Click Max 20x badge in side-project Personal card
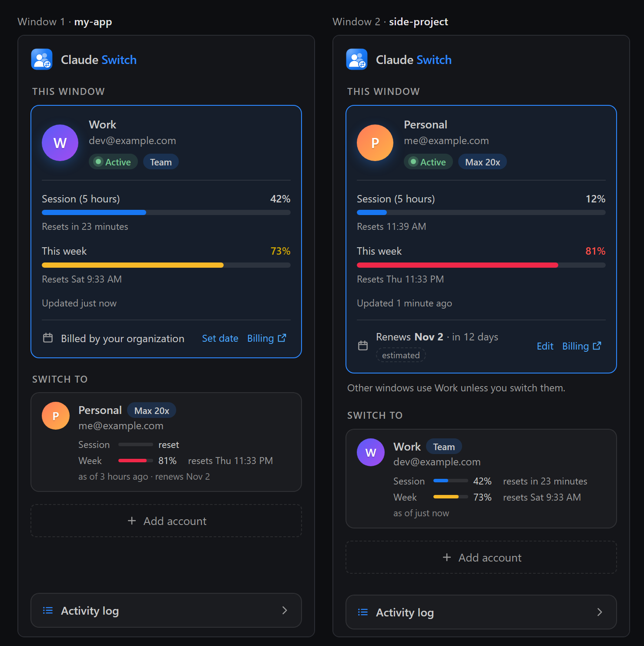The height and width of the screenshot is (646, 644). [x=483, y=162]
